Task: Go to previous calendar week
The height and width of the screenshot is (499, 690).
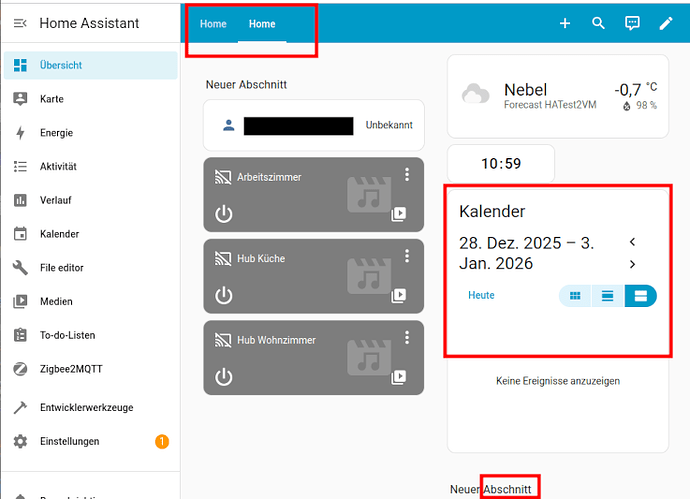Action: click(x=632, y=242)
